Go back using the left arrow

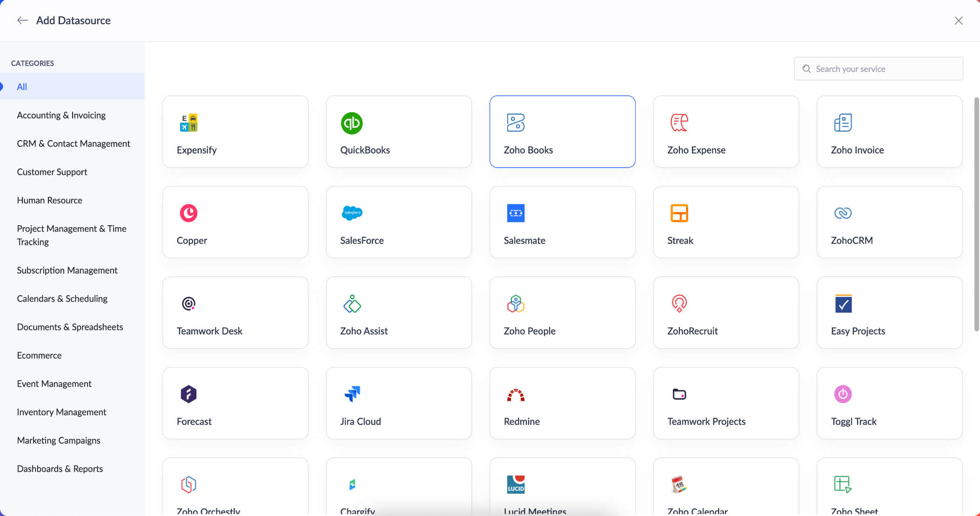(x=22, y=20)
